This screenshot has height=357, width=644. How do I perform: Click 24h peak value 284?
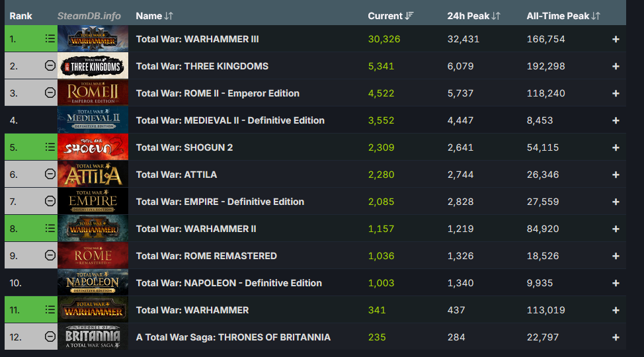(x=456, y=337)
